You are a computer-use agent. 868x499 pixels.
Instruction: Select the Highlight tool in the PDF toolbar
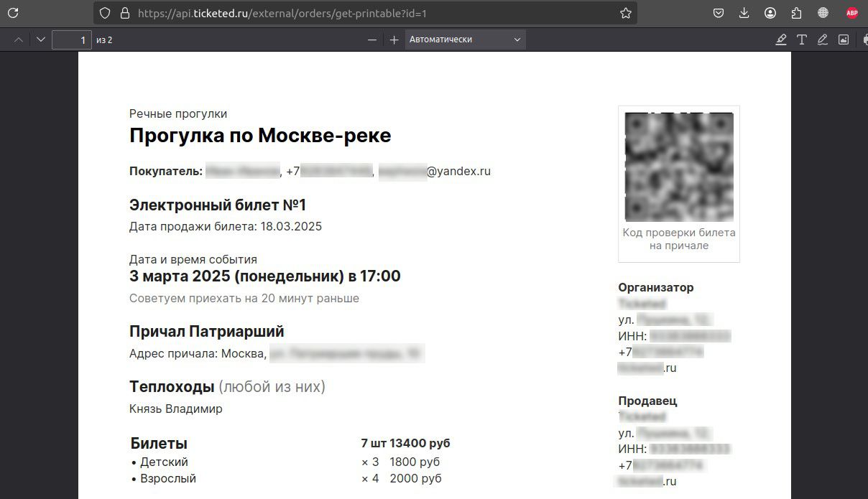point(782,39)
